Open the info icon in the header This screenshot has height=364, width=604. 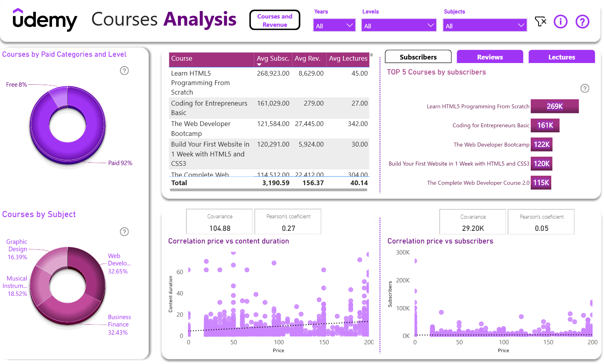click(561, 21)
